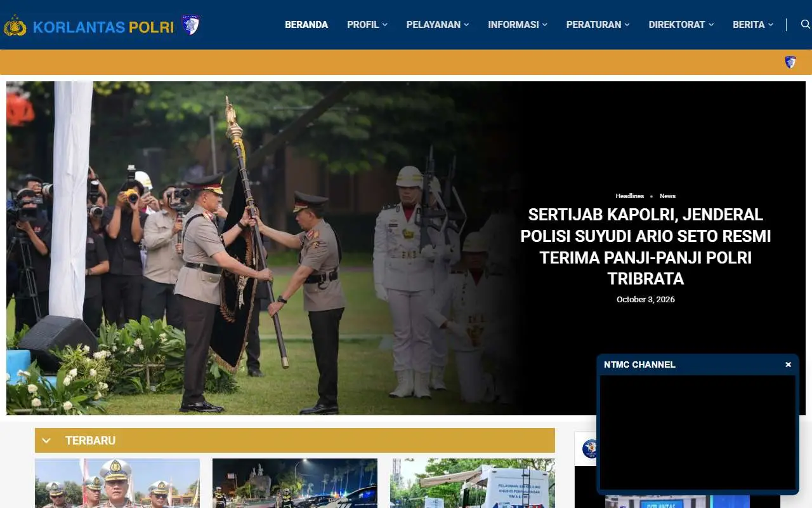Play the NTMC Channel video player
Image resolution: width=812 pixels, height=508 pixels.
[698, 432]
